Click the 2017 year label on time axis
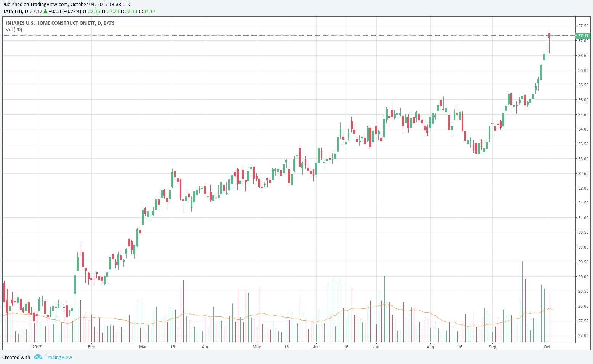Screen dimensions: 593x364 pos(37,347)
